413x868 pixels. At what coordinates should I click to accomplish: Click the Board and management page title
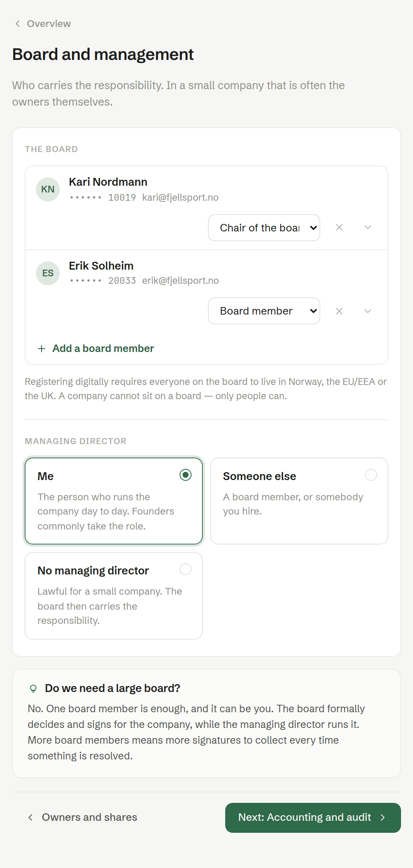click(x=103, y=54)
